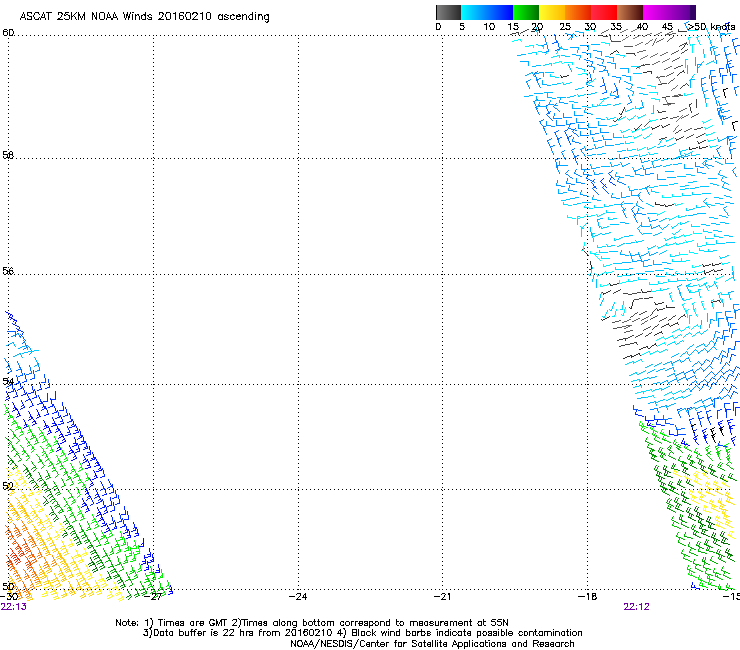The image size is (740, 650).
Task: Click the NOAA/NESDIS credit line
Action: [432, 644]
